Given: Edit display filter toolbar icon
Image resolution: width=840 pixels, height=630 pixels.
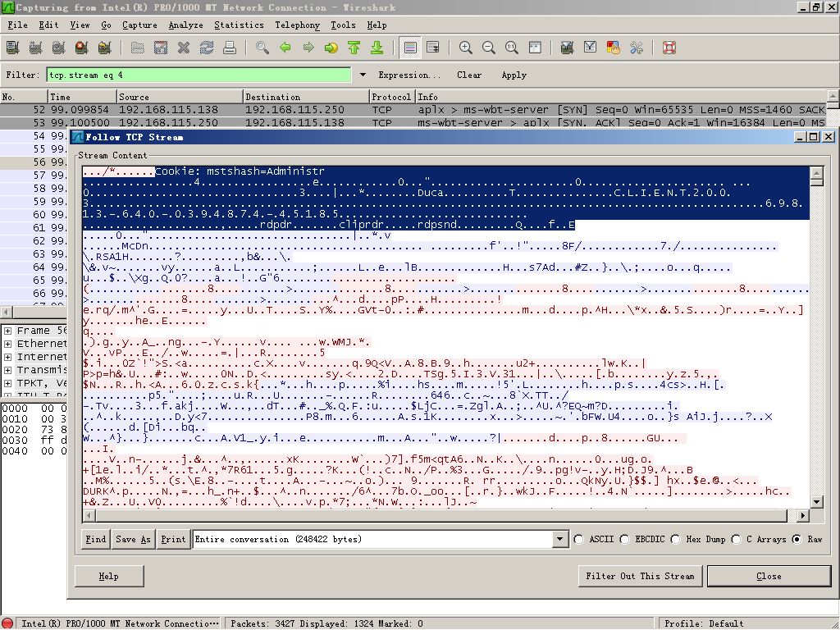Looking at the screenshot, I should 590,48.
